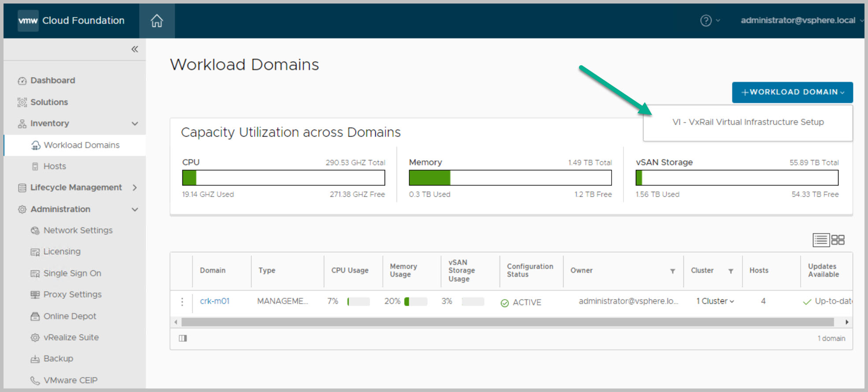Open row actions menu for crk-m01

click(182, 302)
